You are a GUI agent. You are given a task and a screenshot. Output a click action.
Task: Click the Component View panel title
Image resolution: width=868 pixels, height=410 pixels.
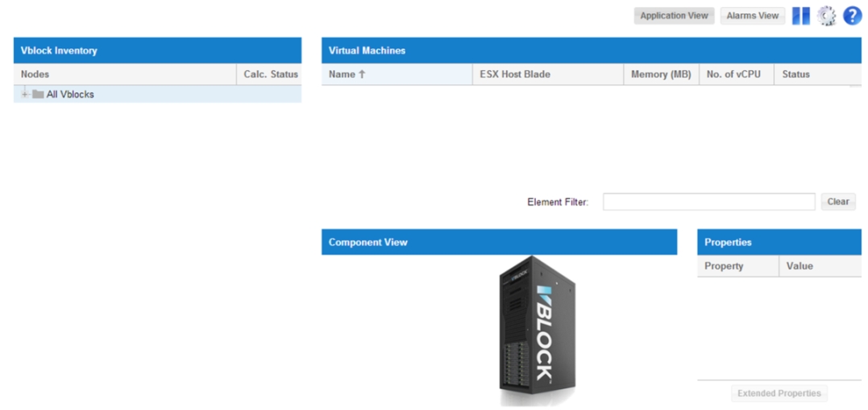pyautogui.click(x=368, y=242)
